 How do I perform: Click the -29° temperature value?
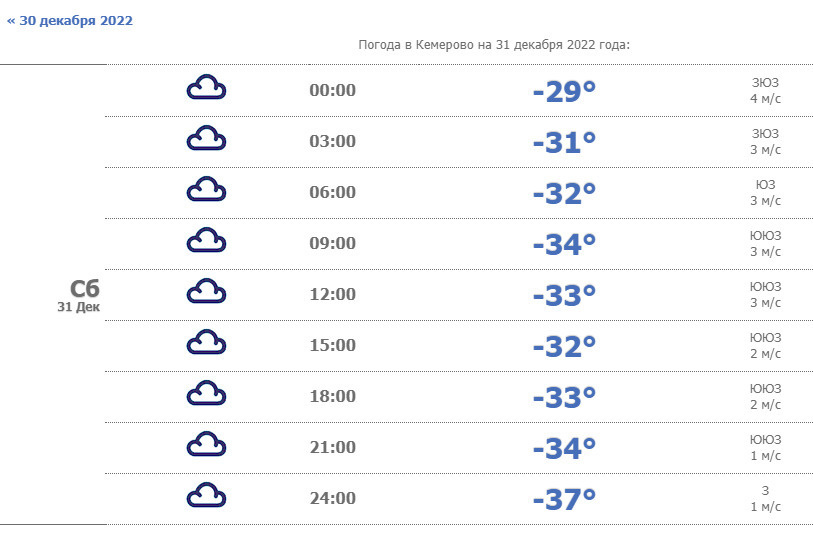564,91
